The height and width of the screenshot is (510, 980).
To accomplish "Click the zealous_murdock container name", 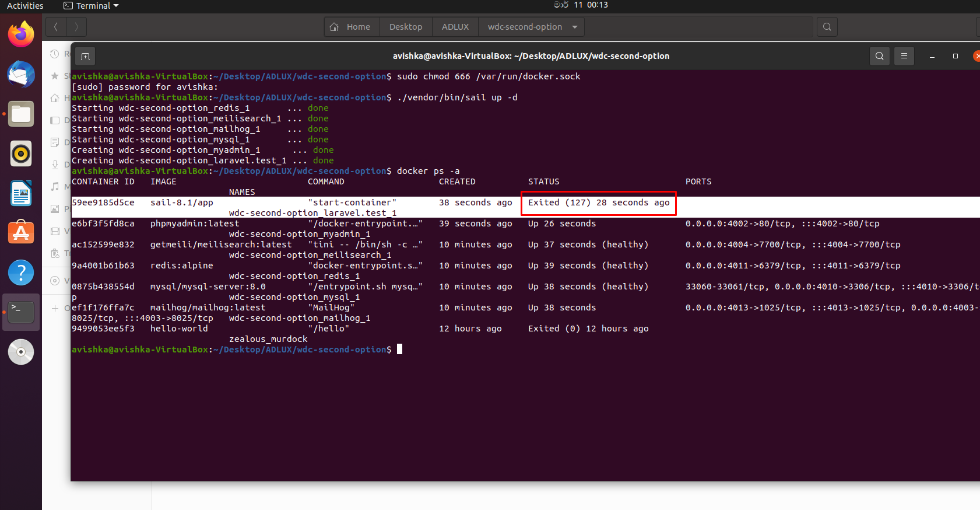I will pyautogui.click(x=268, y=339).
